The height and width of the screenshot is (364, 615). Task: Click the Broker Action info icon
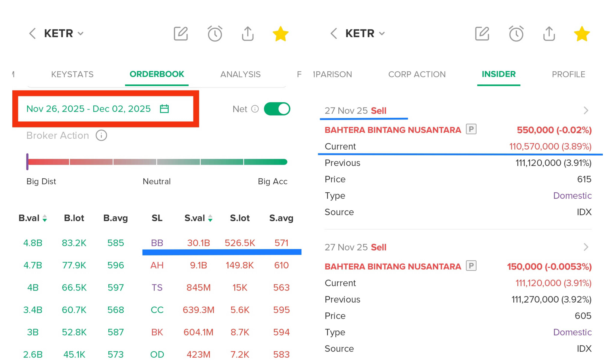(x=101, y=135)
